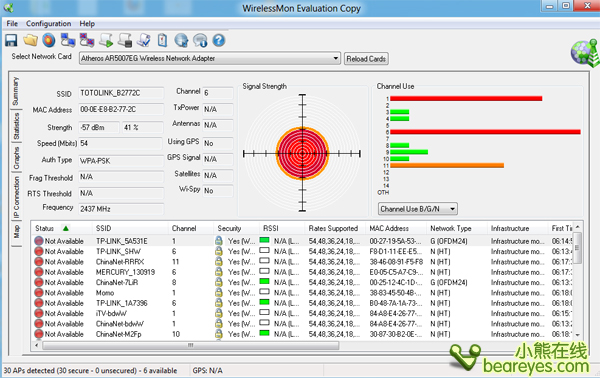Sort by the Security column header
Image resolution: width=600 pixels, height=378 pixels.
236,228
